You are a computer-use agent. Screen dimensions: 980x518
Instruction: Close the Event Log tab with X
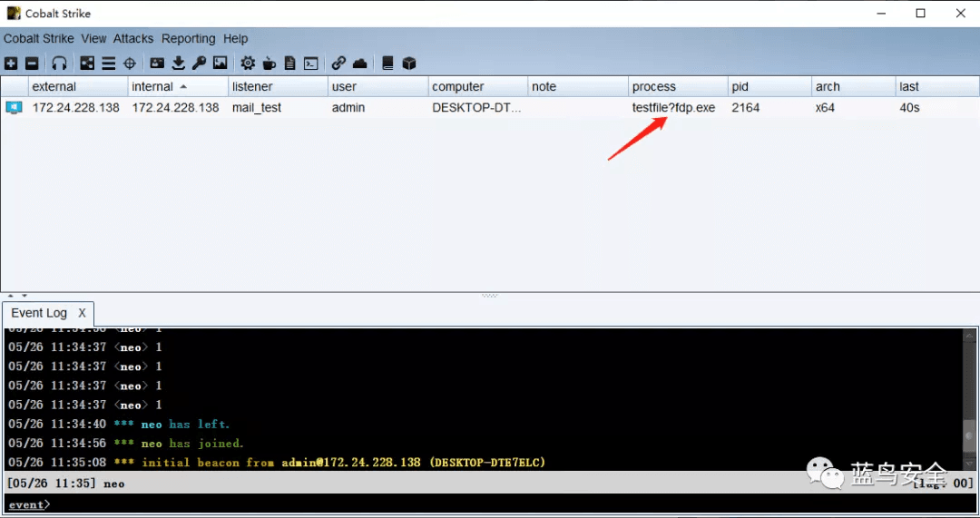(x=82, y=313)
